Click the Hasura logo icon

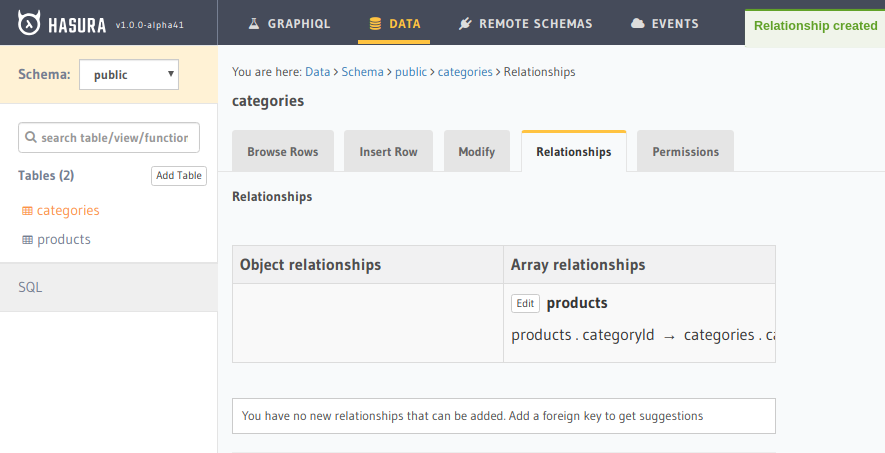tap(30, 23)
